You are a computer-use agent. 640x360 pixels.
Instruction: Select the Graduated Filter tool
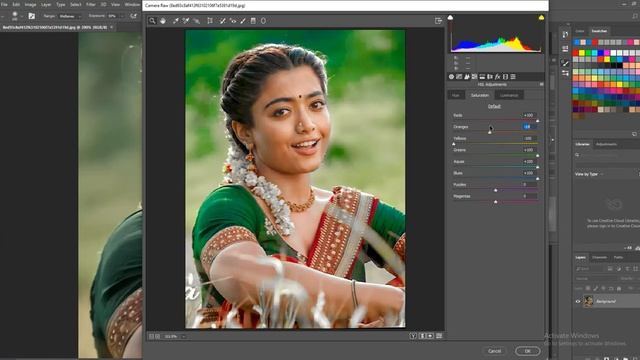coord(253,21)
